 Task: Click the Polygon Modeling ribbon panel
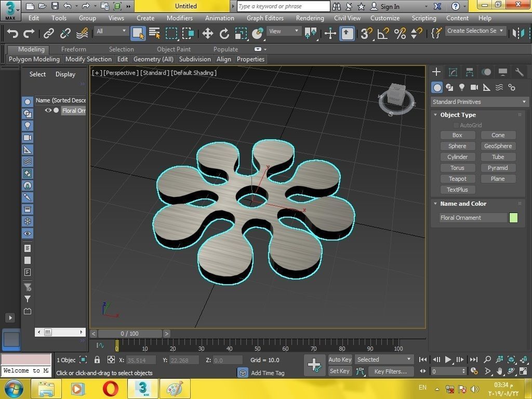34,59
